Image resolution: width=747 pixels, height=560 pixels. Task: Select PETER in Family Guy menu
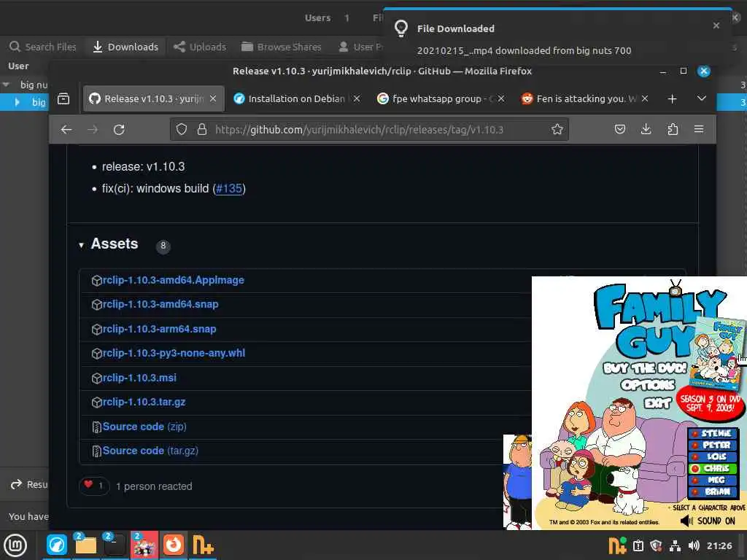click(713, 445)
